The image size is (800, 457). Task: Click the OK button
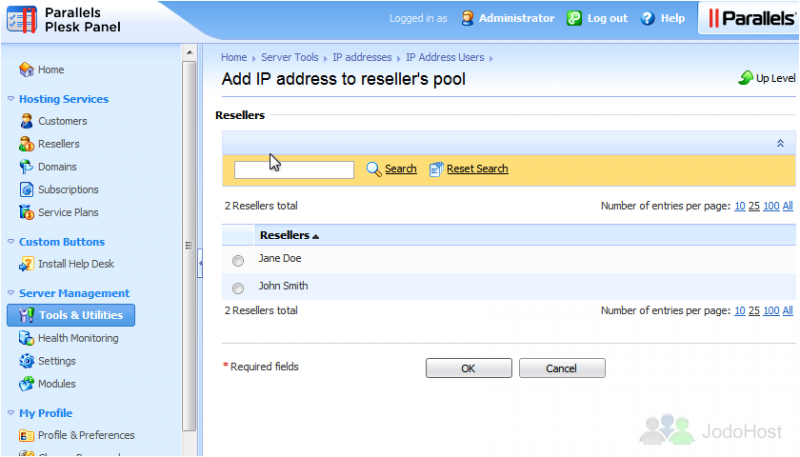469,368
